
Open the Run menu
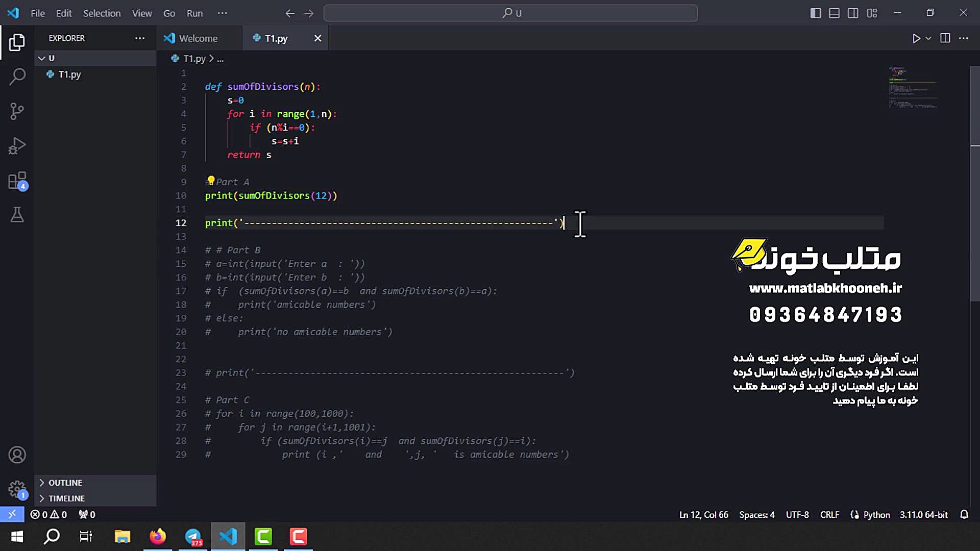(x=194, y=13)
